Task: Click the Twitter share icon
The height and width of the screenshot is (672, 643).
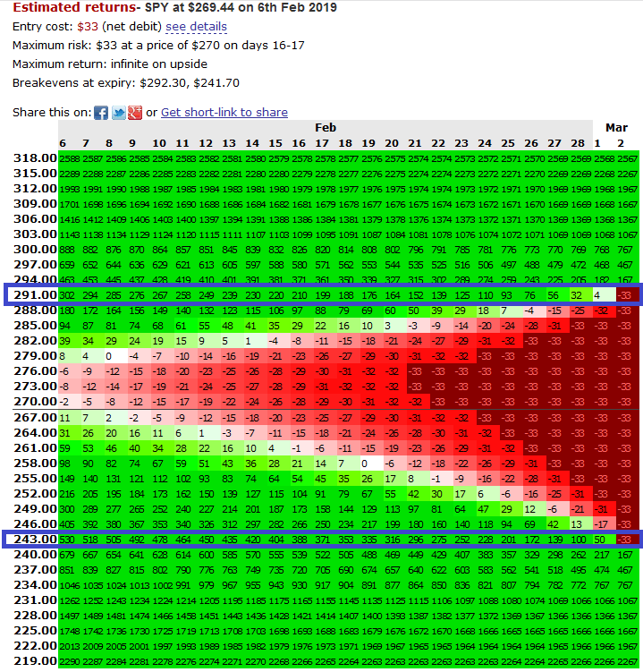Action: (118, 113)
